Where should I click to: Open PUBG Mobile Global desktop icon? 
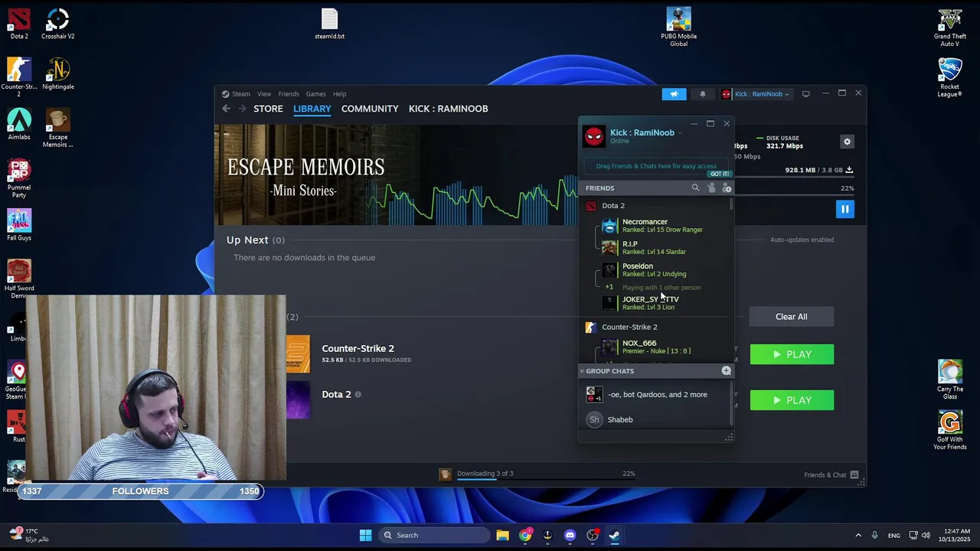click(x=678, y=27)
